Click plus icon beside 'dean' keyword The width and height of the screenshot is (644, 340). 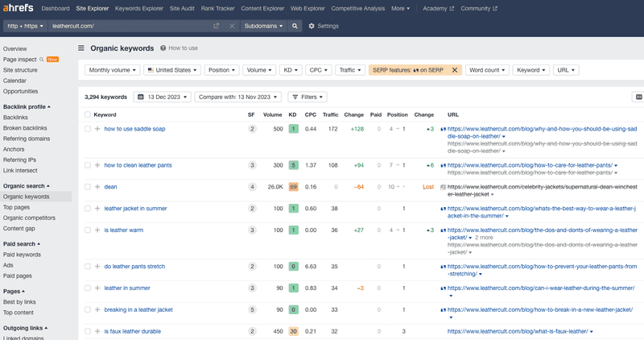click(97, 187)
